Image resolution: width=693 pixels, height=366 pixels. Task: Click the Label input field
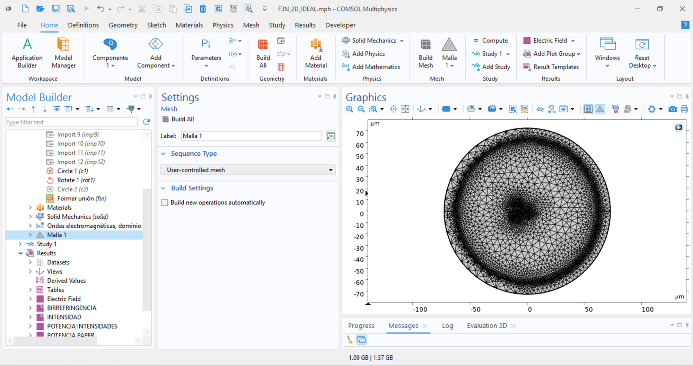[251, 136]
